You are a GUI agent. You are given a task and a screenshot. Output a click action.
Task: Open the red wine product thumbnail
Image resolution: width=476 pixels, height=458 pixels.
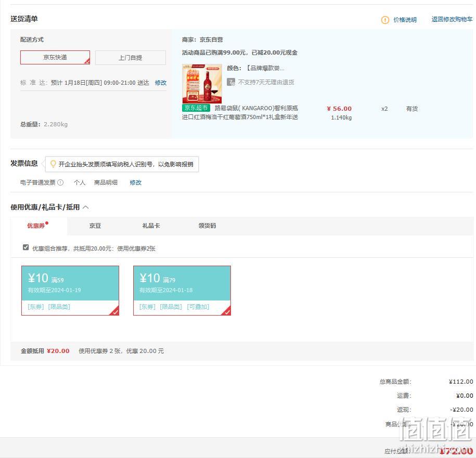click(202, 84)
